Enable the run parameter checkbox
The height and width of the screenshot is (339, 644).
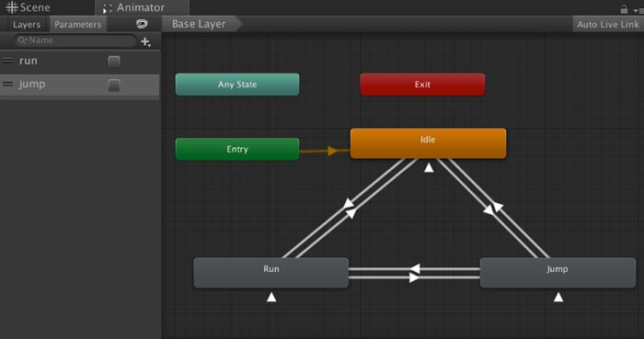pos(114,62)
